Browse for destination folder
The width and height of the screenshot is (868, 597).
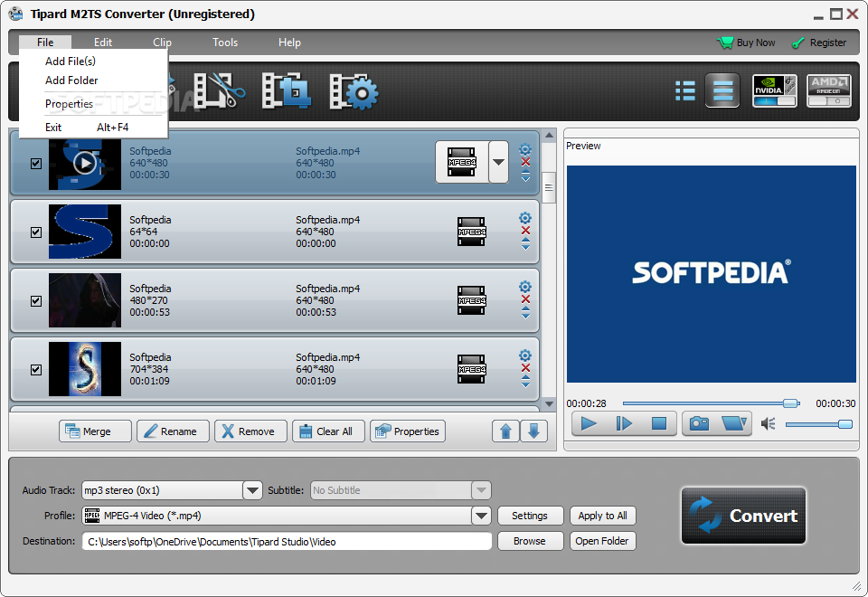[531, 541]
